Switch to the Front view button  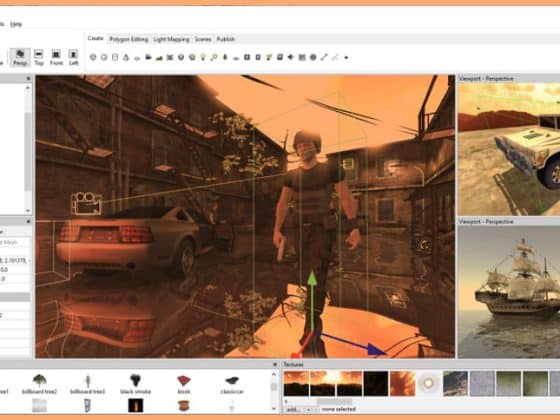tap(56, 58)
